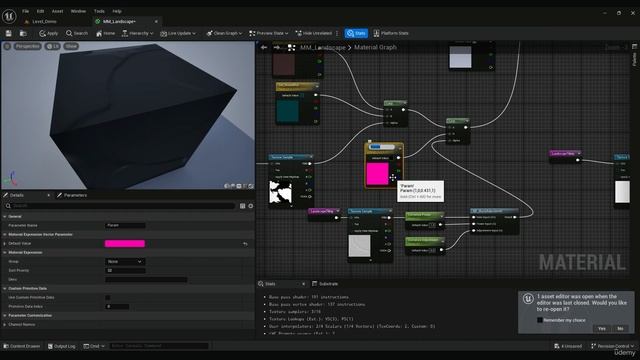640x360 pixels.
Task: Click the pink color preview on Param node
Action: point(378,174)
